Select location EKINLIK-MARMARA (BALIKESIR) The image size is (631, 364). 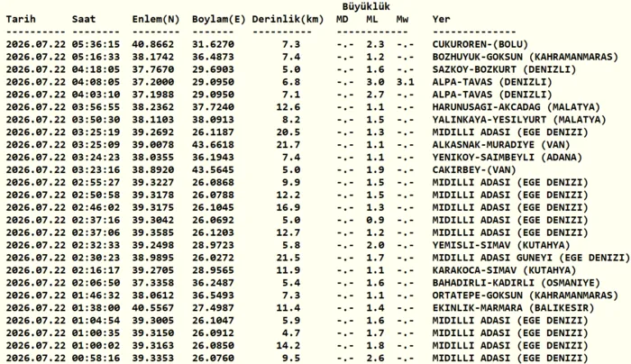[x=513, y=308]
